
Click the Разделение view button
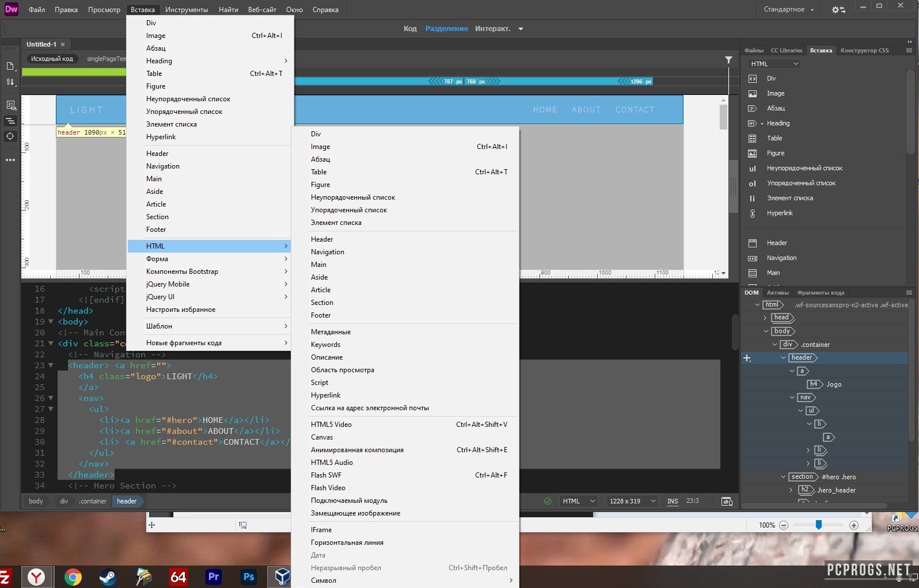pos(447,29)
